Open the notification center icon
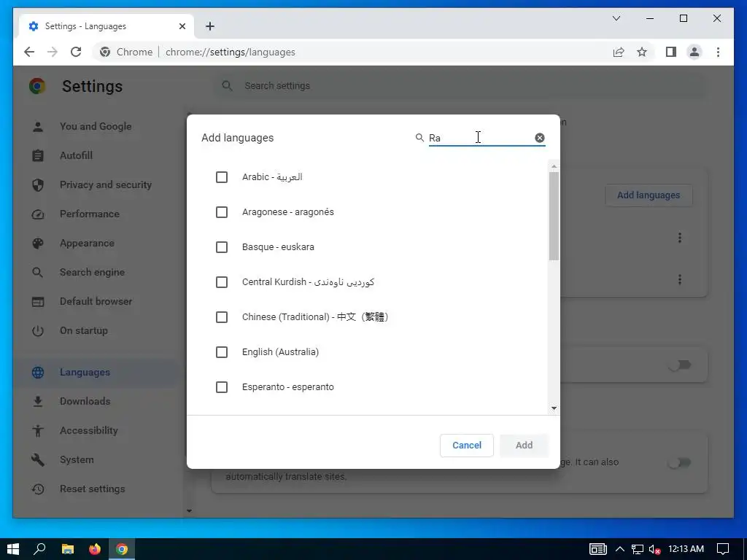The height and width of the screenshot is (560, 747). 723,549
